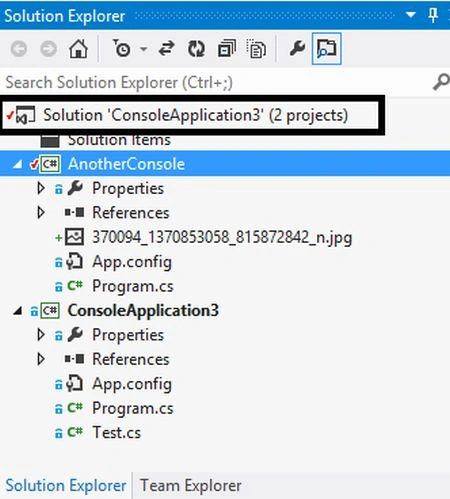Switch to the Team Explorer tab

point(190,485)
